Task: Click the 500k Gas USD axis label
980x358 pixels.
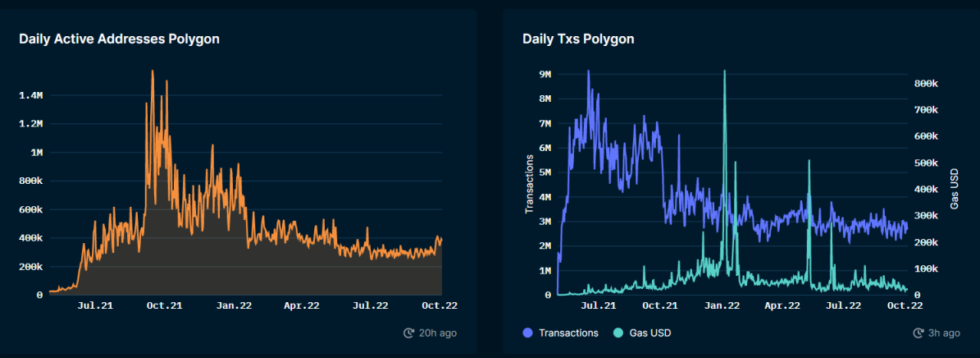Action: pos(928,163)
